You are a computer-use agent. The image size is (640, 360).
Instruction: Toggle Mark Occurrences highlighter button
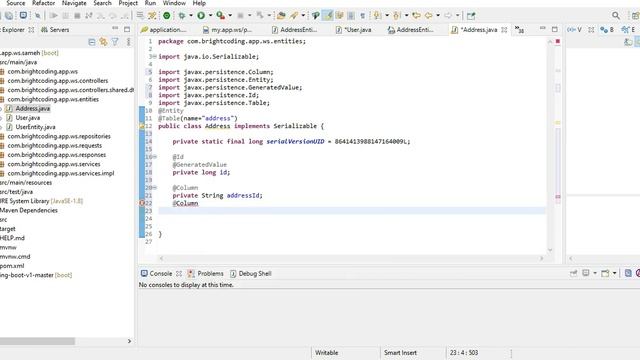327,16
